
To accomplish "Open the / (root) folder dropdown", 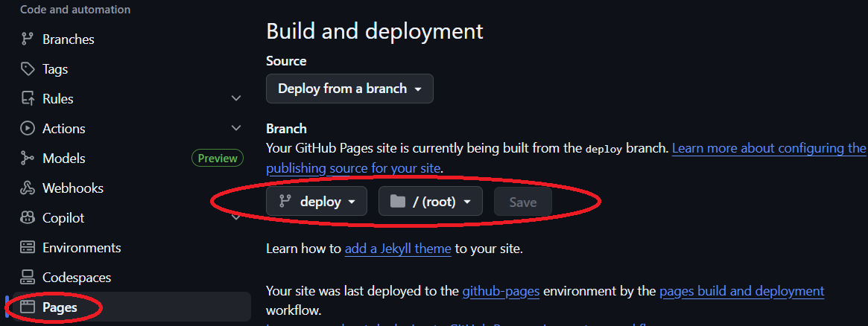I will (431, 201).
